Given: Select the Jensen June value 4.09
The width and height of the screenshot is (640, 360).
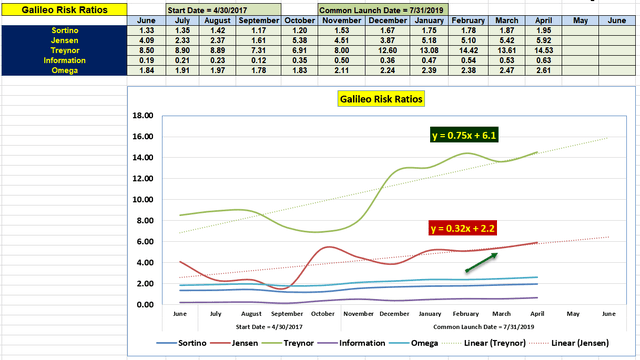Looking at the screenshot, I should click(147, 40).
